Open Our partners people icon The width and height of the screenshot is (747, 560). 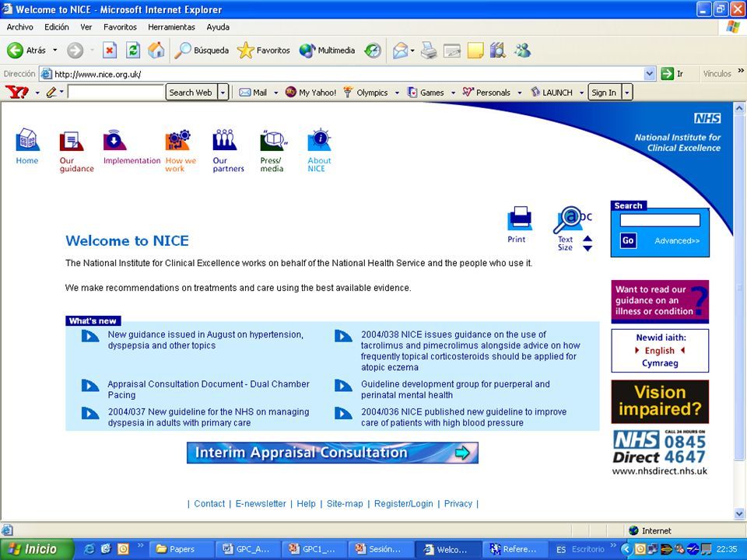(x=224, y=140)
